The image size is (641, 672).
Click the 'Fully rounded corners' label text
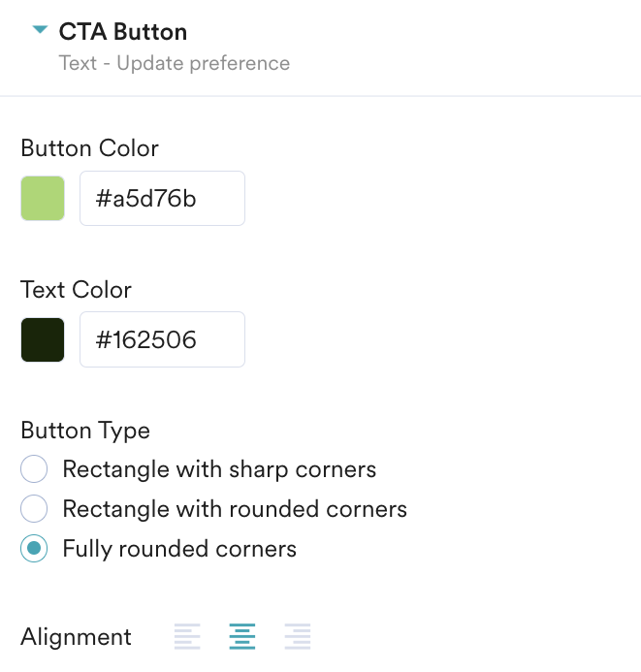179,549
